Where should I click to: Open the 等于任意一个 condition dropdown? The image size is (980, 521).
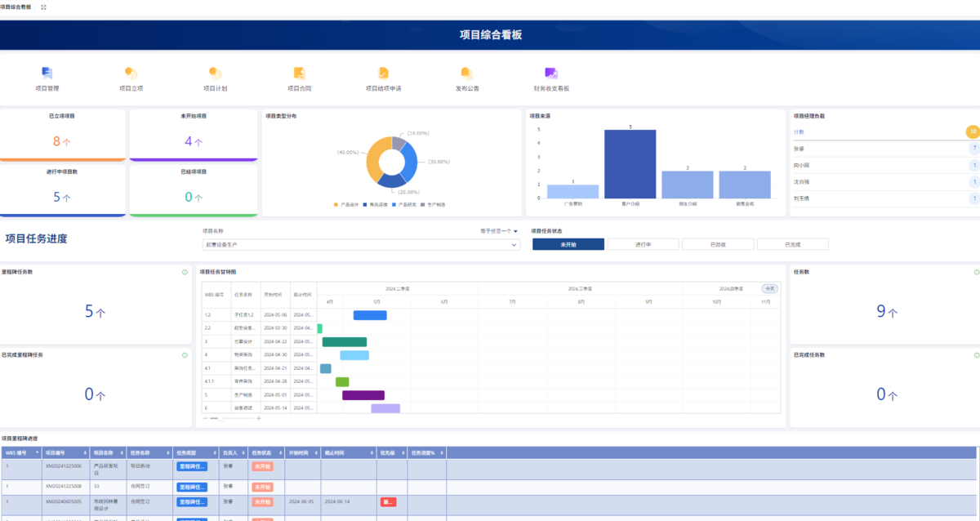tap(499, 231)
